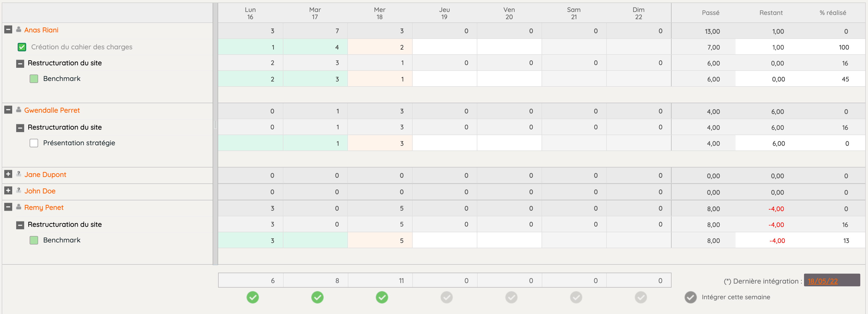Click the % réalisé column header
Viewport: 868px width, 314px height.
click(832, 13)
